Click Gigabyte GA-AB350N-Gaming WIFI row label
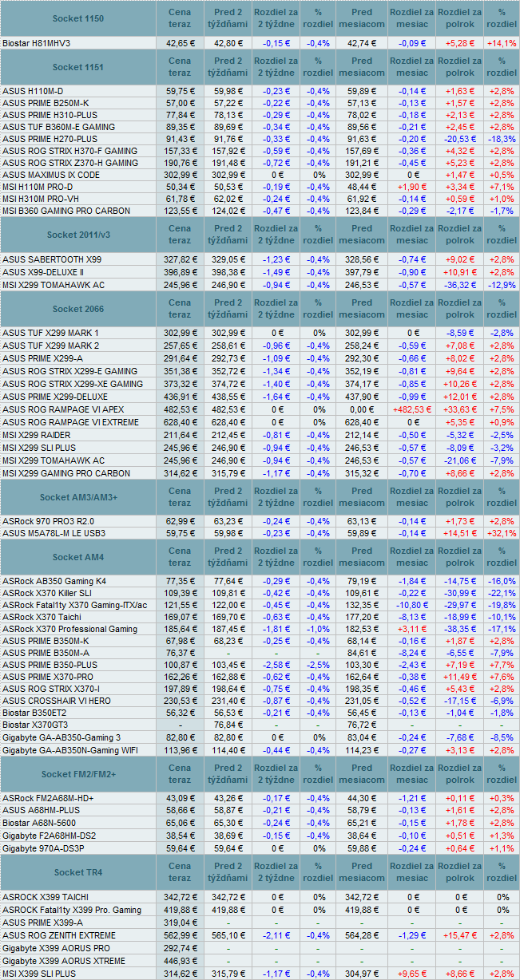Screen dimensions: 520x980 [x=72, y=749]
